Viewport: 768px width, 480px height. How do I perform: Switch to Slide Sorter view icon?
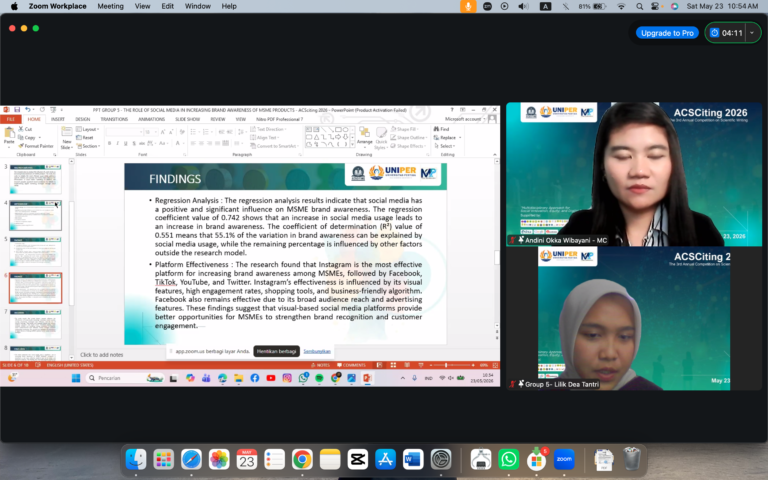click(x=393, y=365)
